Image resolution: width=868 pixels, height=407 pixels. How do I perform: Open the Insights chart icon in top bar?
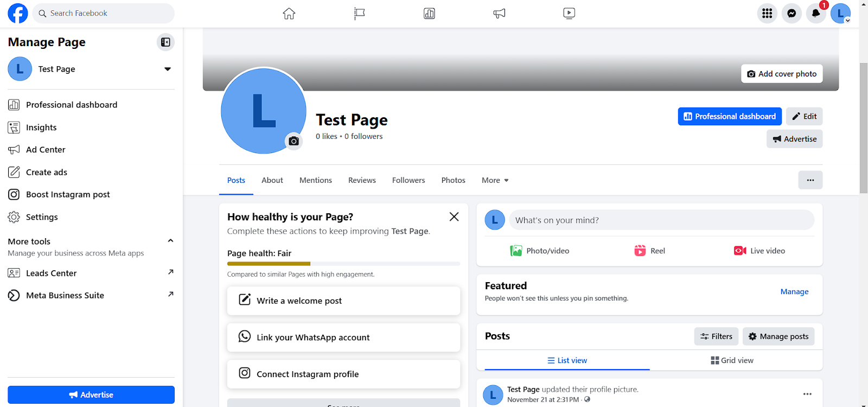click(x=429, y=13)
